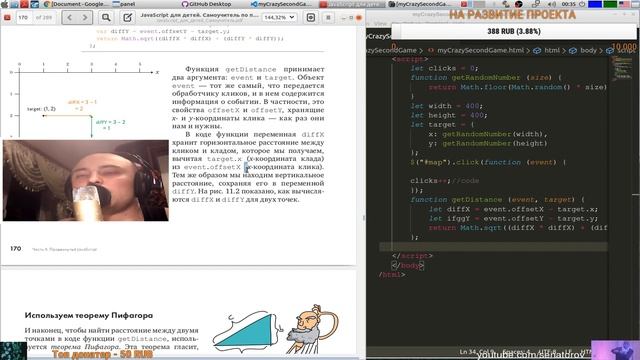Click the closing </body> tag in editor
The height and width of the screenshot is (360, 640).
click(408, 266)
